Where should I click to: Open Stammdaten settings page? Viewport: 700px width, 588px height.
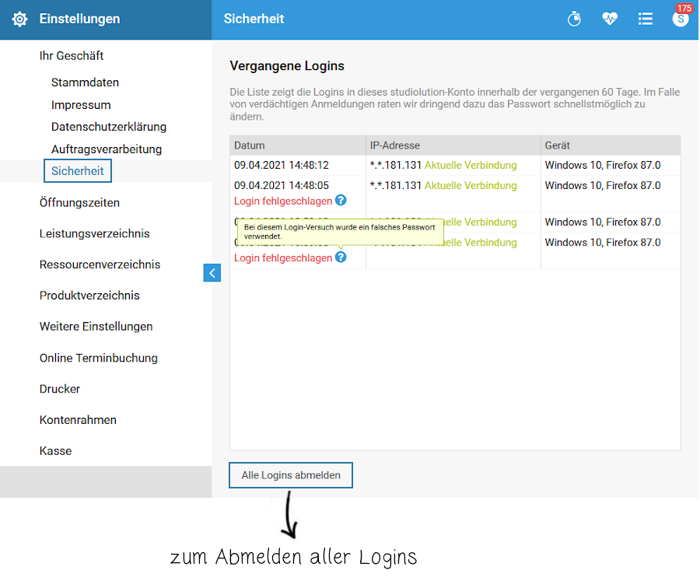85,82
